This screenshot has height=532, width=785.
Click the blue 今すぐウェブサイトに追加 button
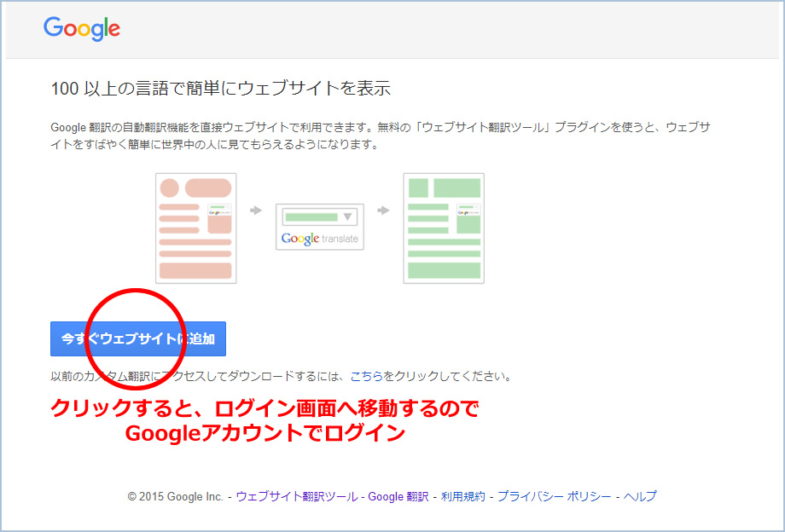pyautogui.click(x=138, y=339)
